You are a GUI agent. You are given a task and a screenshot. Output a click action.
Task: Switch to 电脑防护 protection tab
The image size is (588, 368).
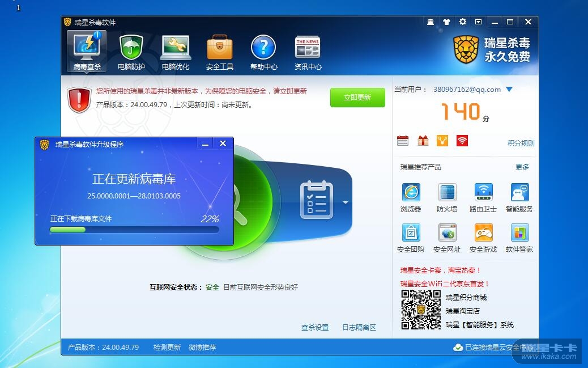pyautogui.click(x=131, y=51)
